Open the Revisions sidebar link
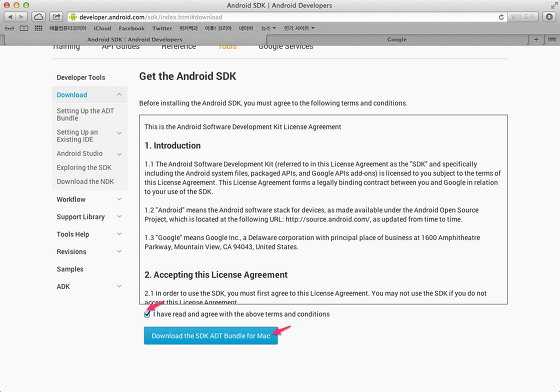 [71, 252]
